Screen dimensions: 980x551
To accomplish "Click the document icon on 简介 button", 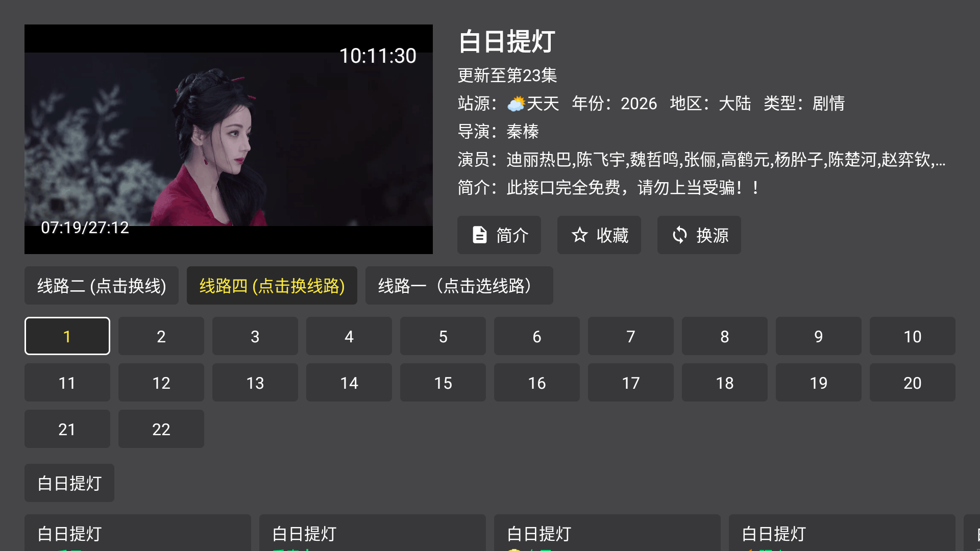I will point(479,235).
